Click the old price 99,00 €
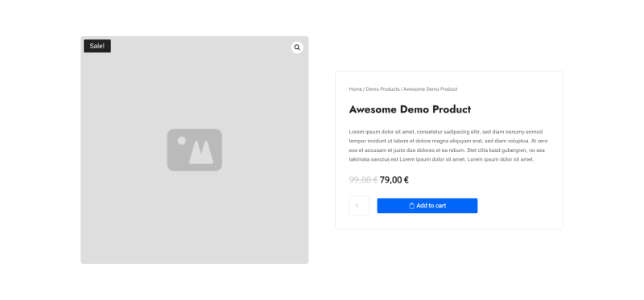The height and width of the screenshot is (300, 644). [363, 179]
